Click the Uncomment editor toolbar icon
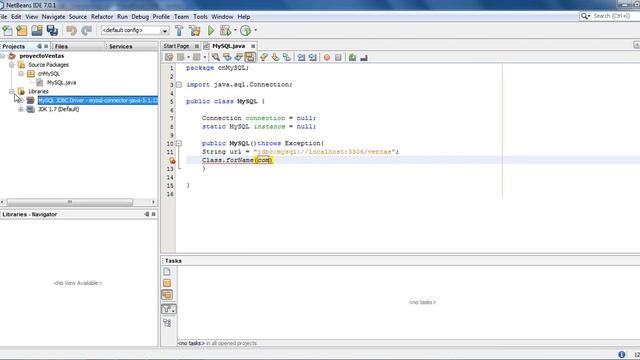Image resolution: width=640 pixels, height=360 pixels. 364,58
